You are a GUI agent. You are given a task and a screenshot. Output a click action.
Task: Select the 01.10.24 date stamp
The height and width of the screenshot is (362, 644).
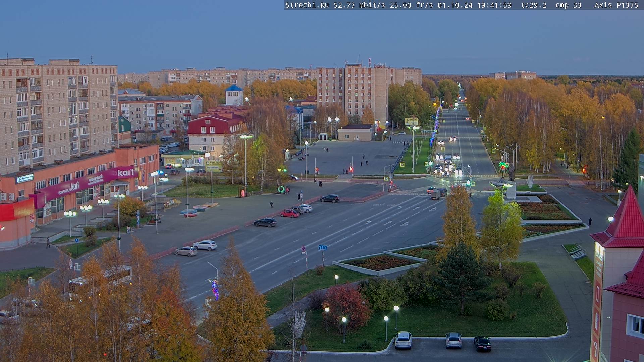(x=455, y=5)
